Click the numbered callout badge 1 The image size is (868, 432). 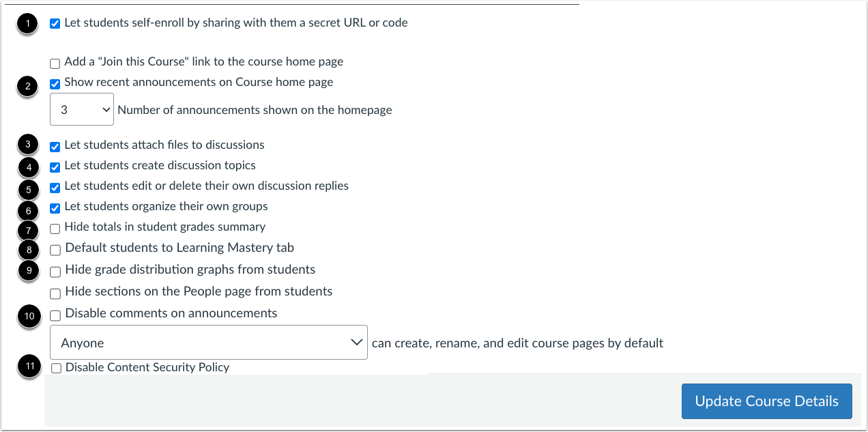27,23
